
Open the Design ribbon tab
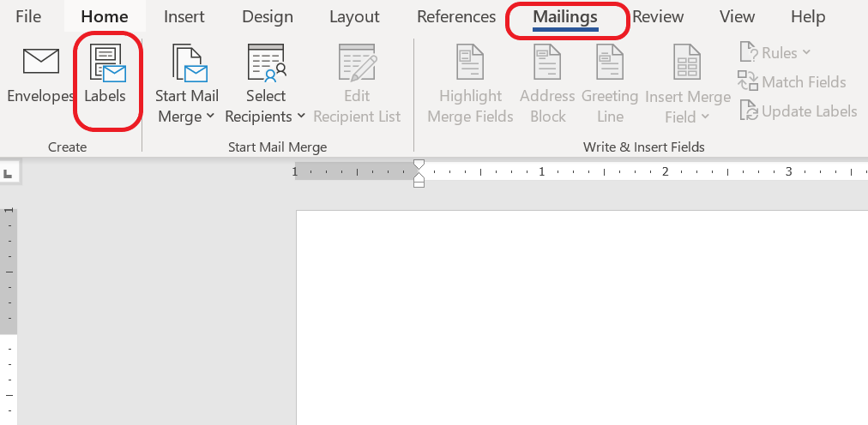click(x=268, y=17)
